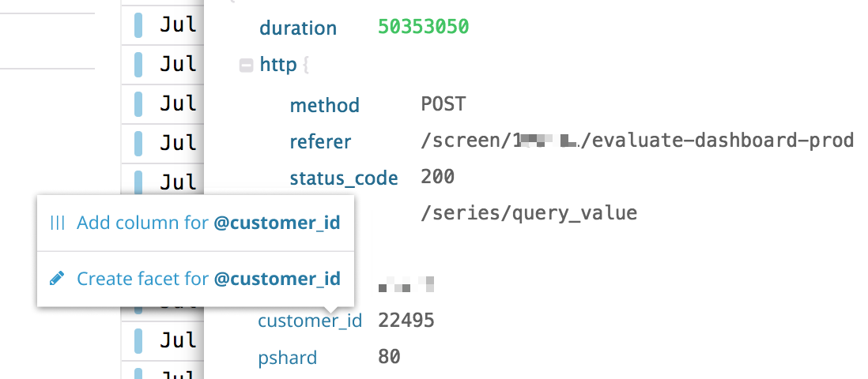Select the customer_id value 22495
The width and height of the screenshot is (868, 379).
click(x=406, y=321)
